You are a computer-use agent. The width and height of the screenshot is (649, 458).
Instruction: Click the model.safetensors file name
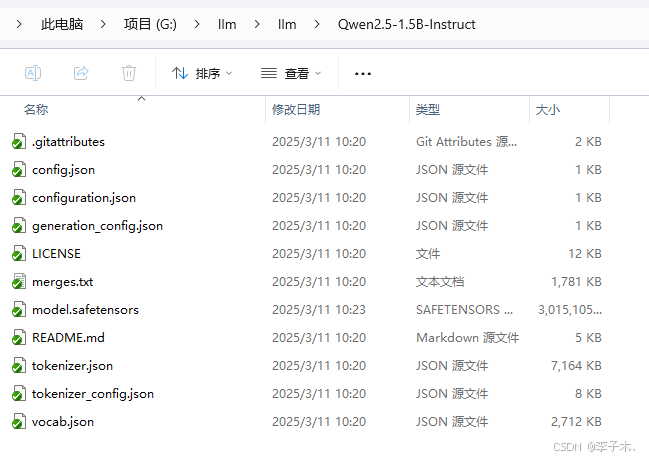pyautogui.click(x=85, y=310)
